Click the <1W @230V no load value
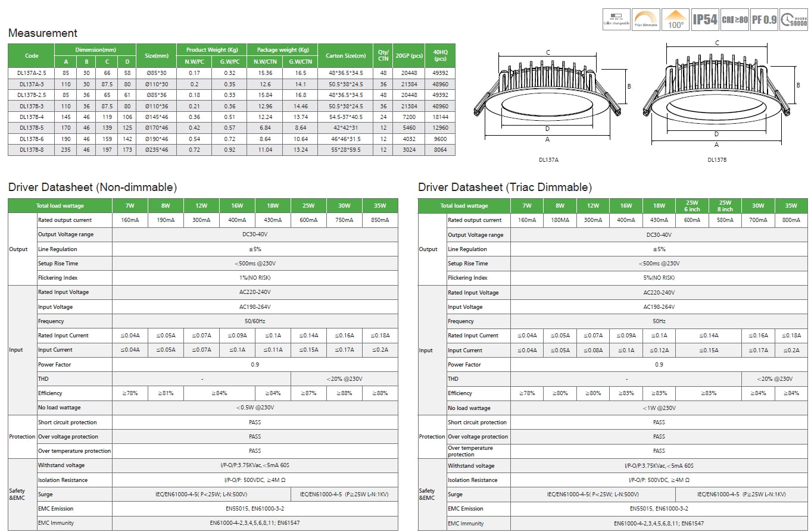811x532 pixels. click(x=659, y=408)
